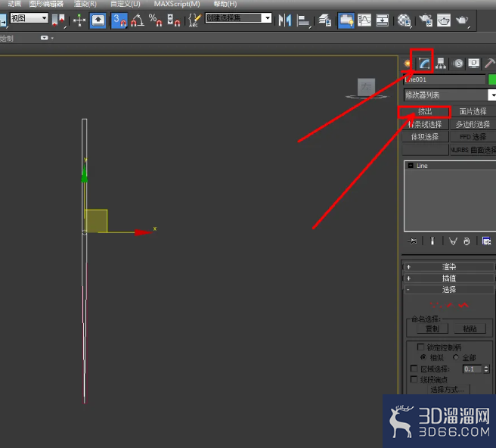Open the Rendered Frame Window
This screenshot has height=448, width=496.
coord(444,20)
